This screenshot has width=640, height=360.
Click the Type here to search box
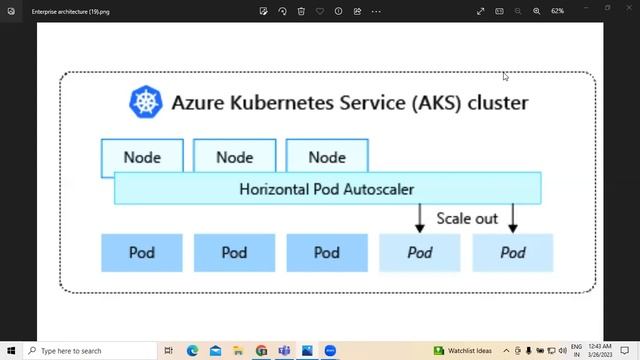tap(90, 351)
